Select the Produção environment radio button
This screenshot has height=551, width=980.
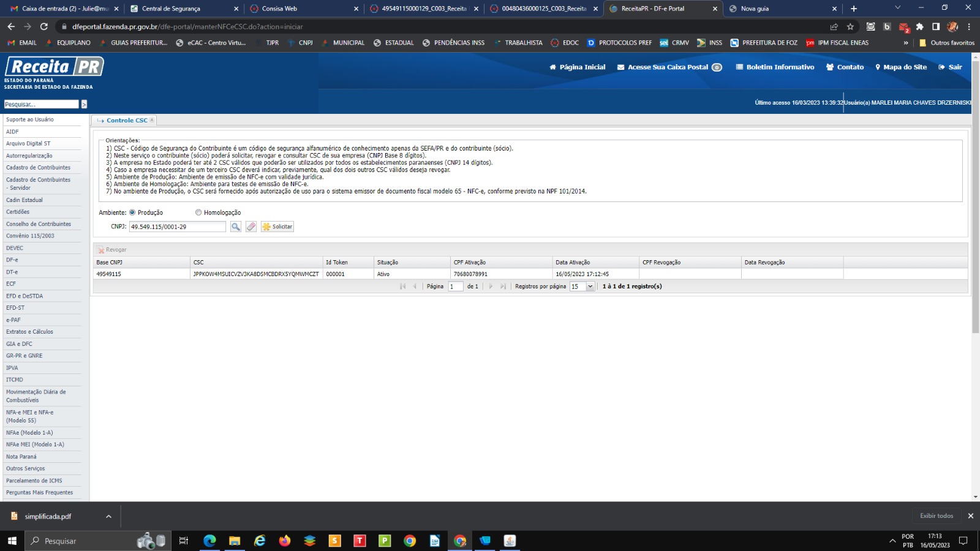[x=132, y=212]
